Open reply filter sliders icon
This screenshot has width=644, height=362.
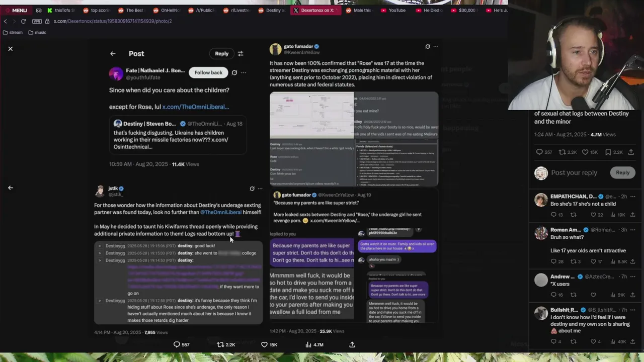coord(240,53)
